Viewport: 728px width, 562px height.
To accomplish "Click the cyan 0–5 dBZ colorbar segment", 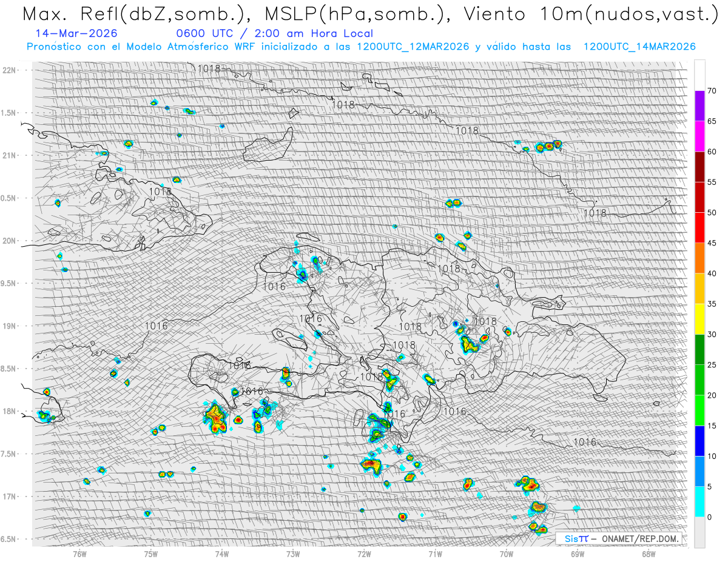I will pos(699,501).
